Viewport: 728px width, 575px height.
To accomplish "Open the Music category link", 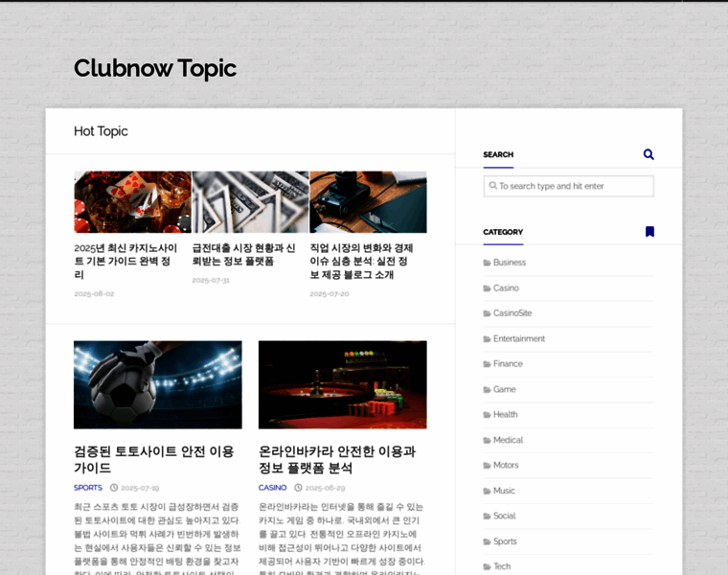I will coord(504,491).
